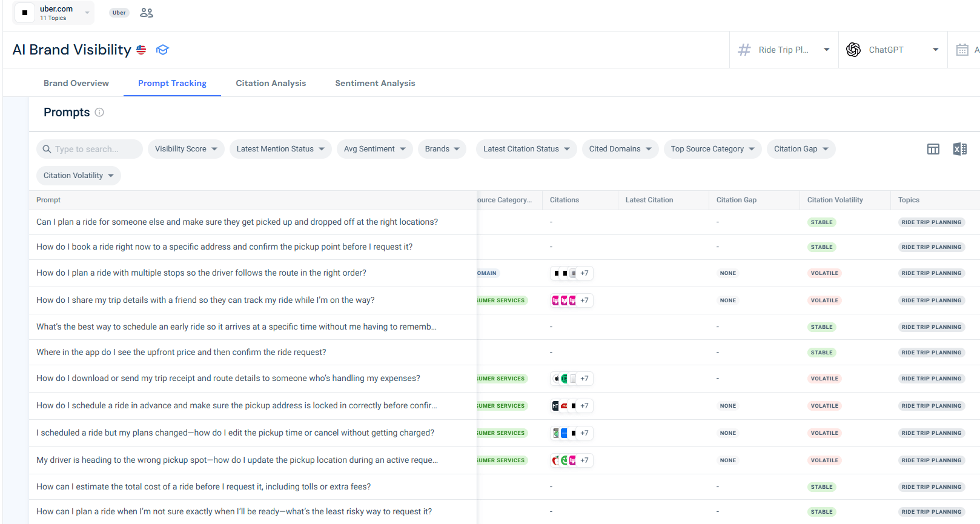Viewport: 980px width, 524px height.
Task: Switch to the Brand Overview tab
Action: [76, 83]
